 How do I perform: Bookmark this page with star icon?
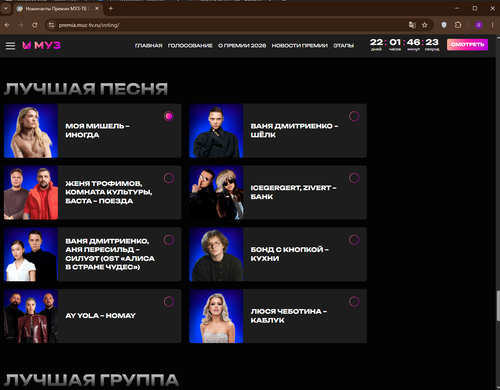425,25
